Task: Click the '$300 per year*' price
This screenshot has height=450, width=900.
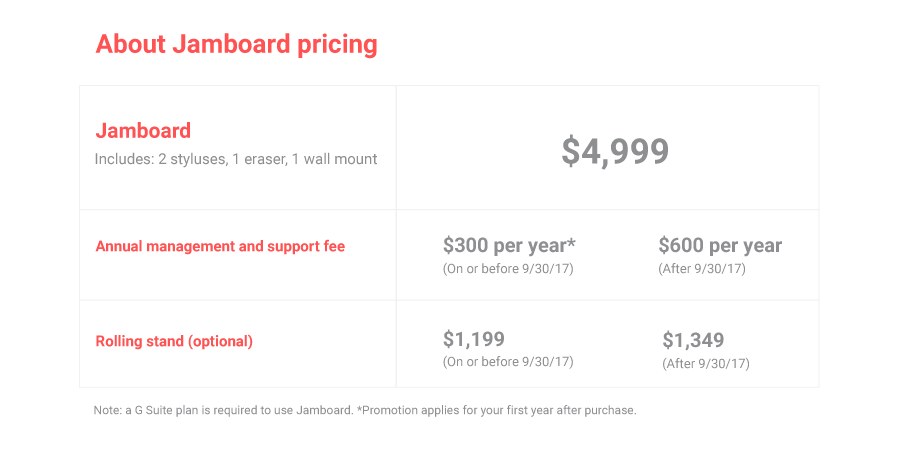Action: [509, 245]
